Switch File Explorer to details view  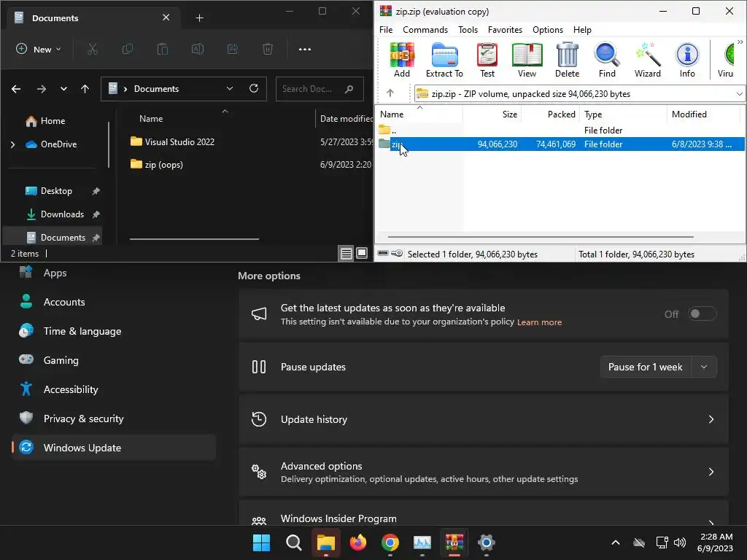(x=347, y=253)
